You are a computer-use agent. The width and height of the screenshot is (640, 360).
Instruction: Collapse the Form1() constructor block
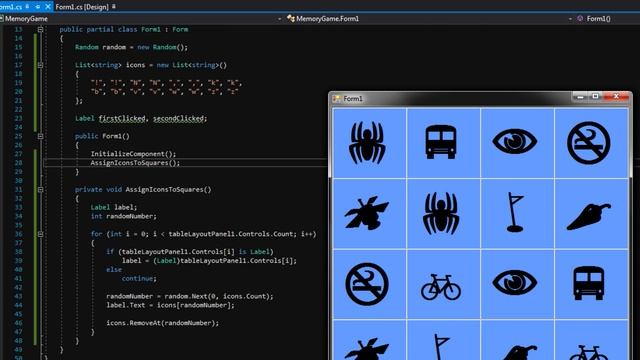pyautogui.click(x=40, y=136)
